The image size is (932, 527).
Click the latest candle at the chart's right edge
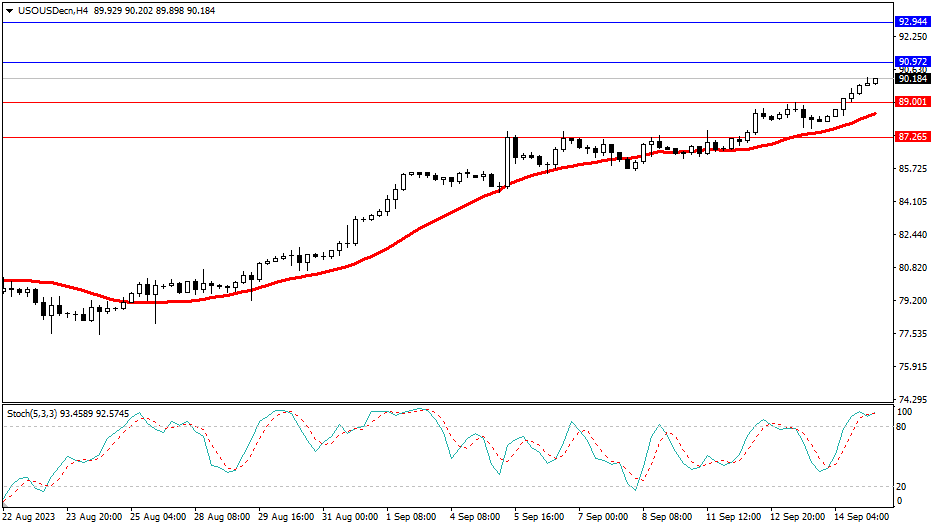tap(875, 81)
